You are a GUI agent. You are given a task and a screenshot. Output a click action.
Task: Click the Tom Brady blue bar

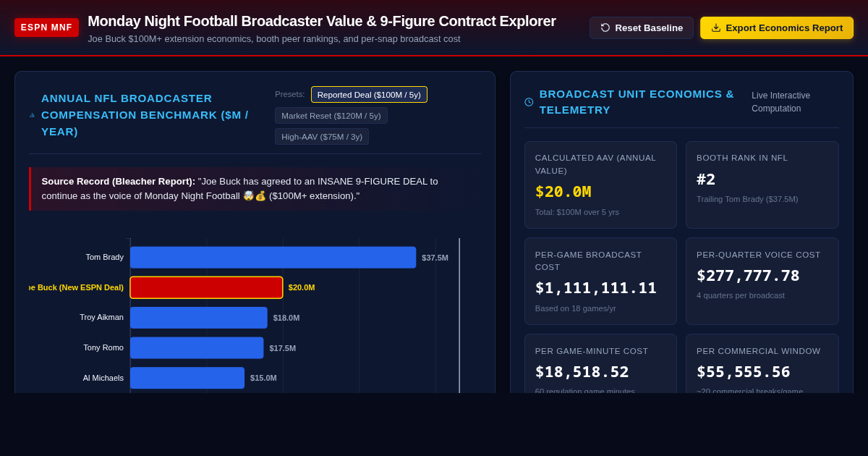coord(273,258)
